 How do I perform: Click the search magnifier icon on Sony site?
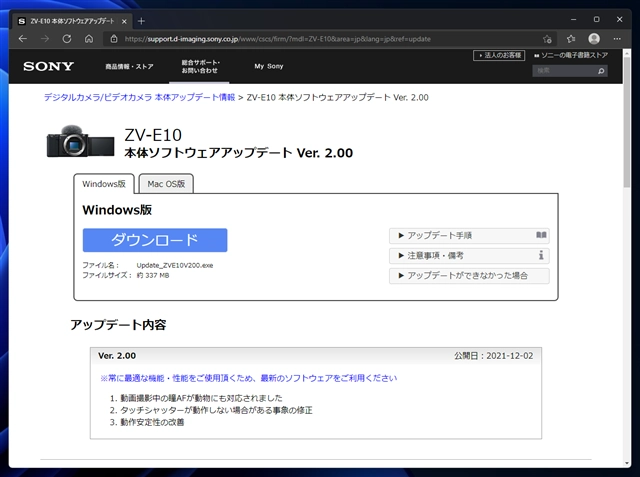pos(601,71)
